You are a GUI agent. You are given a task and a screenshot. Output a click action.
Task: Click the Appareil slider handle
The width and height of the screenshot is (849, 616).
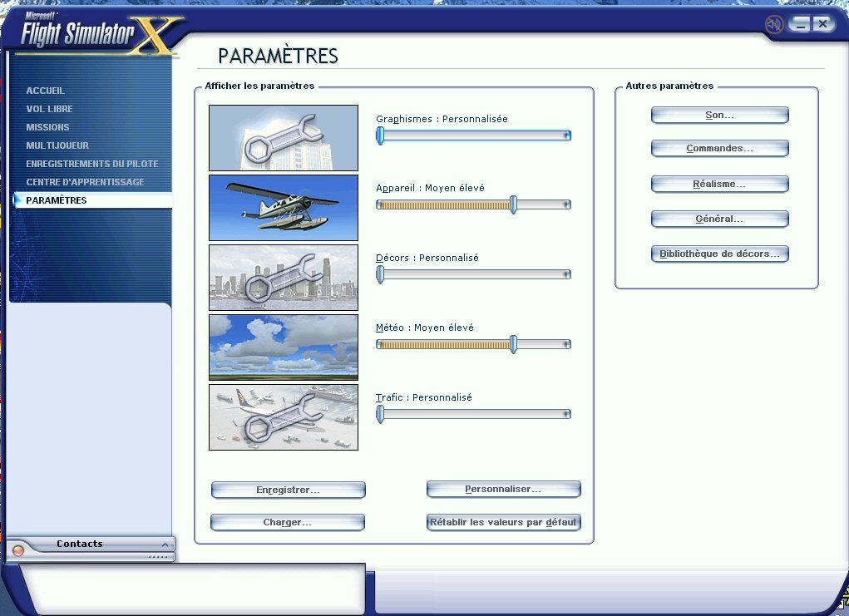(513, 205)
